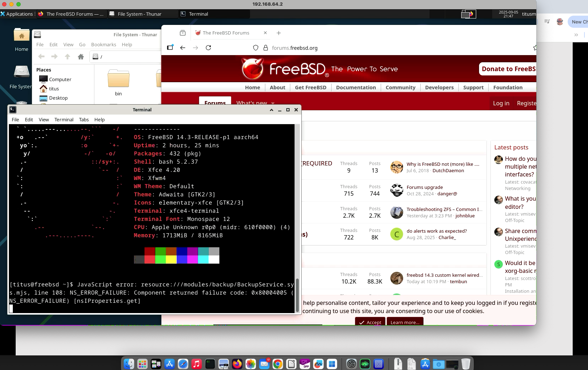Launch Chrome from the dock
The width and height of the screenshot is (588, 370).
coord(278,364)
